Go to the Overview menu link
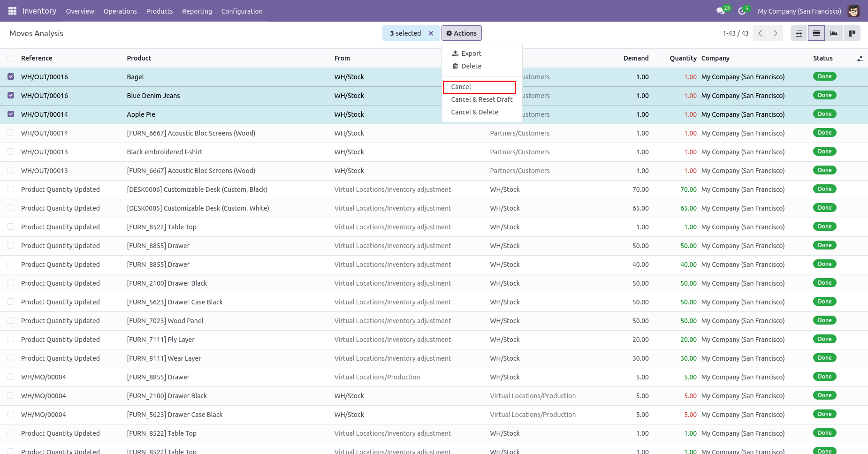Screen dimensions: 868x454 pyautogui.click(x=80, y=11)
